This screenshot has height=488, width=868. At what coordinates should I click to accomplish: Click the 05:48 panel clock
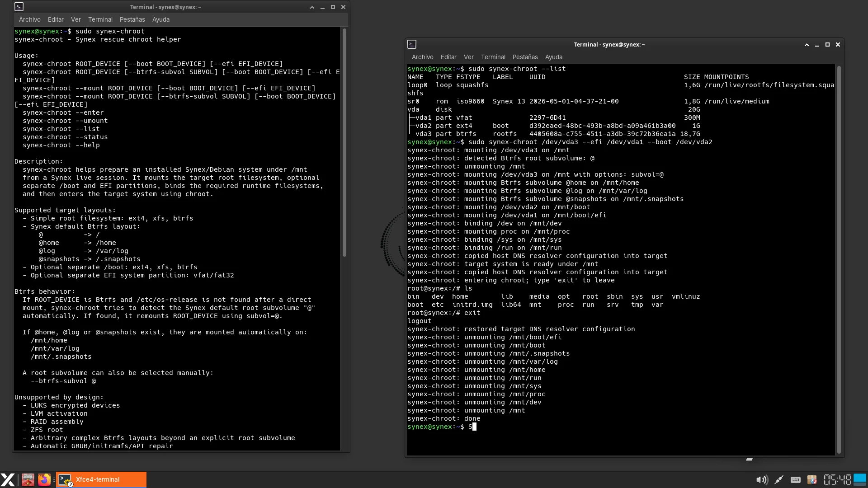(837, 480)
